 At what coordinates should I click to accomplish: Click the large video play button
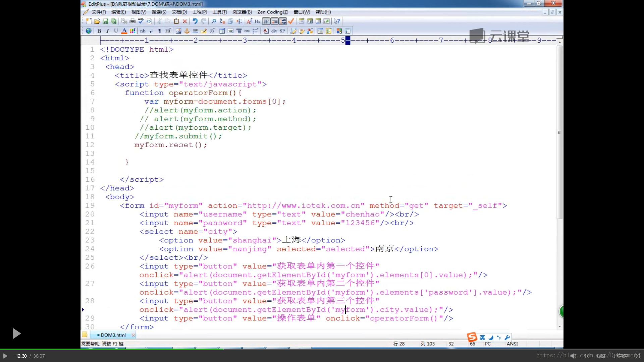tap(16, 334)
